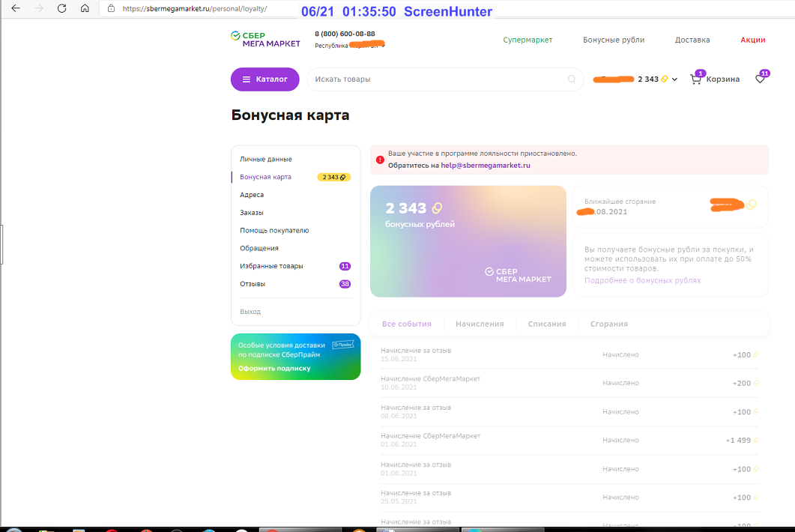Click the Начисление за отзыв 08.06.2021 row
Screen dimensions: 795x532
(569, 411)
